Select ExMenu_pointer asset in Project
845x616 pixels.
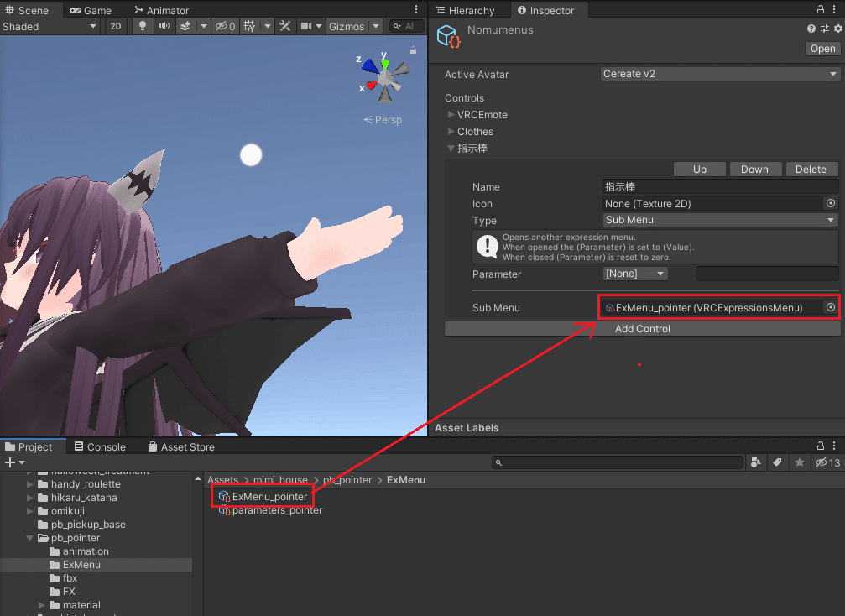tap(263, 496)
